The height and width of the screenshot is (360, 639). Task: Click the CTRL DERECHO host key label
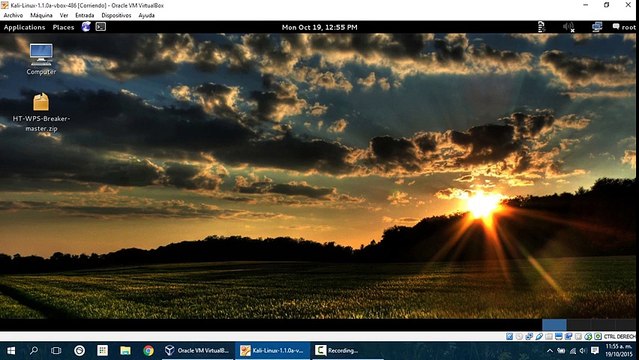coord(619,336)
